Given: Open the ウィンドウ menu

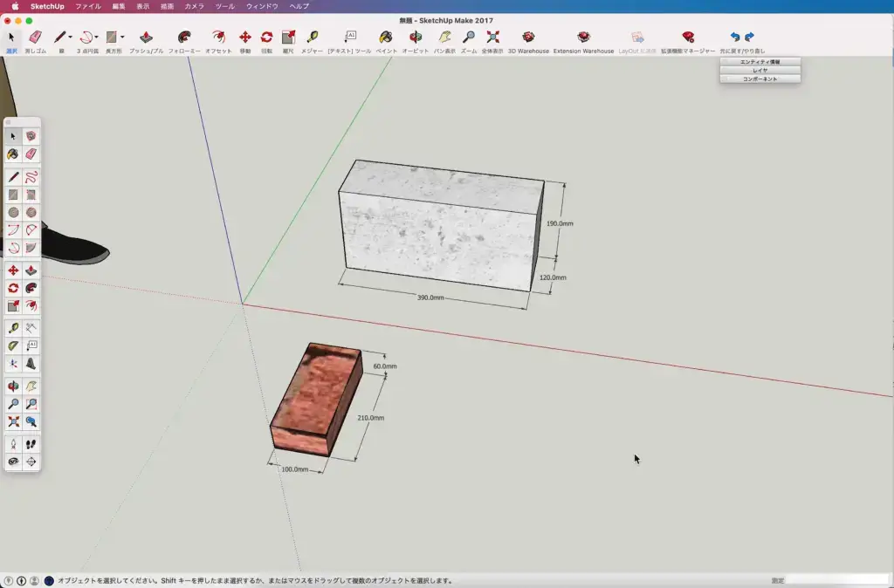Looking at the screenshot, I should [x=262, y=6].
